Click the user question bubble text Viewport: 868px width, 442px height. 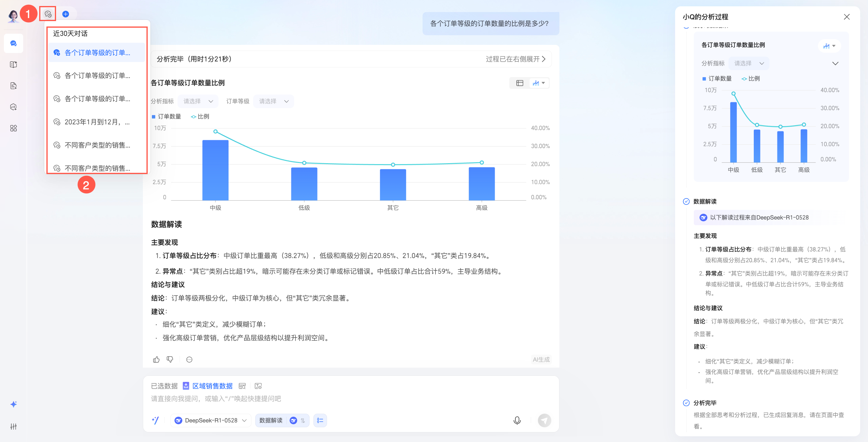[489, 23]
